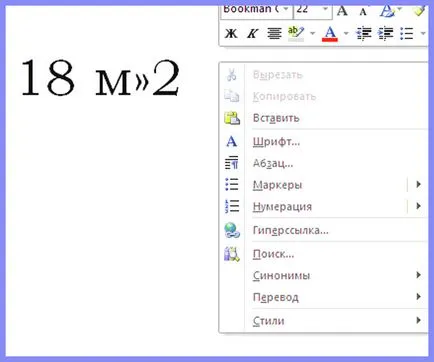Viewport: 434px width, 362px height.
Task: Open the font size dropdown
Action: point(325,9)
